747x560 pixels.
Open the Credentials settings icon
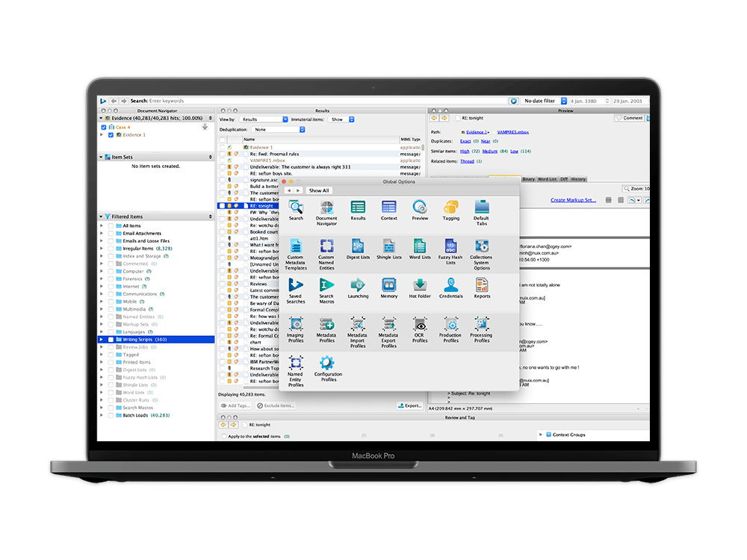pyautogui.click(x=450, y=285)
